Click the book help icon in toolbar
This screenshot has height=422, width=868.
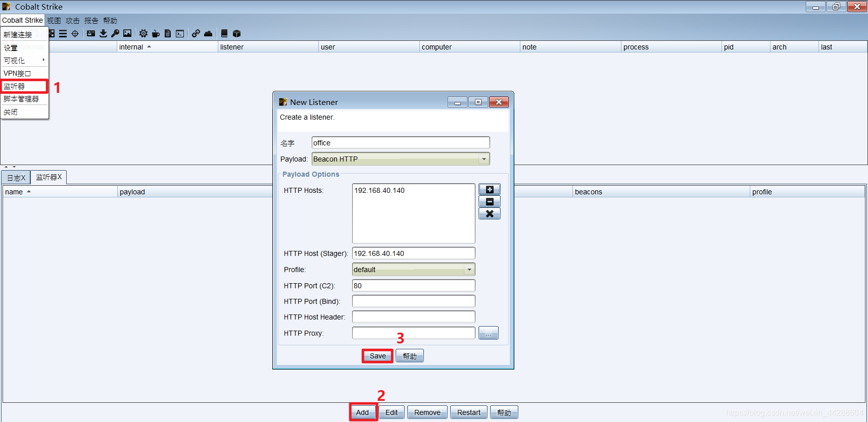[224, 34]
